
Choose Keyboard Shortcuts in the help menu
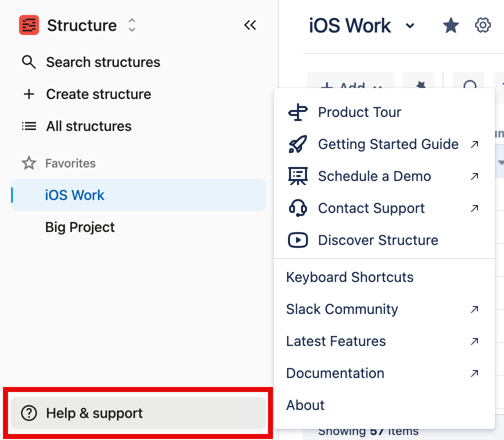click(x=349, y=277)
